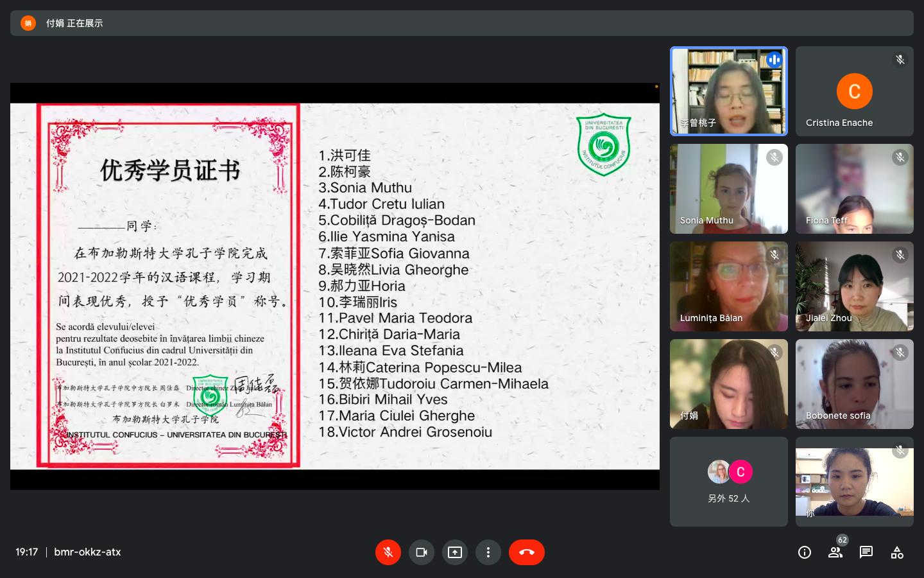Hang up with the red button
The image size is (924, 578).
click(526, 552)
